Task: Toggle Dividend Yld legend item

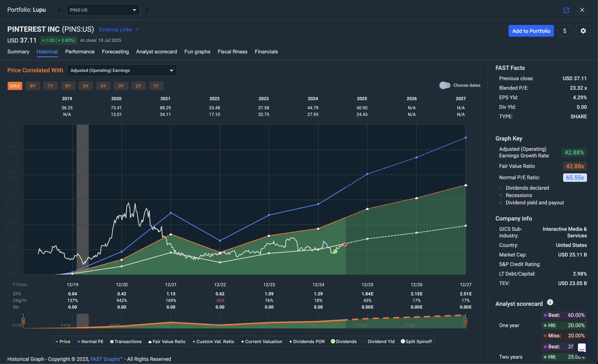Action: (x=380, y=342)
